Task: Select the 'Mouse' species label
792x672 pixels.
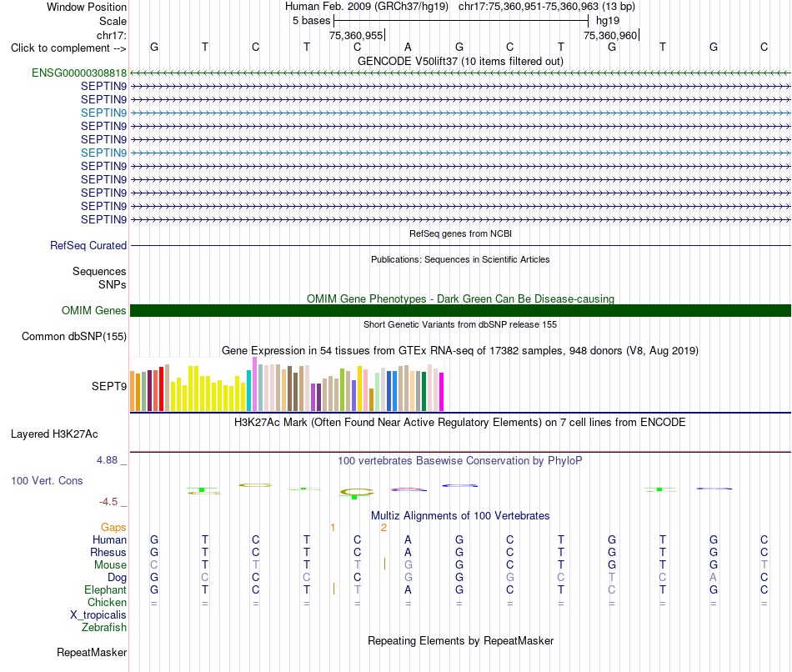Action: [110, 565]
